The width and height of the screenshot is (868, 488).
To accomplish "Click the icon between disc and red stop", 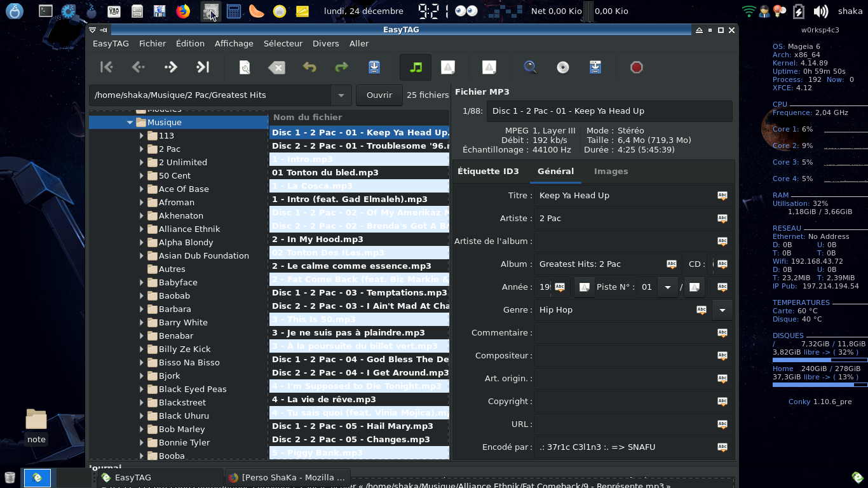I will [x=595, y=67].
